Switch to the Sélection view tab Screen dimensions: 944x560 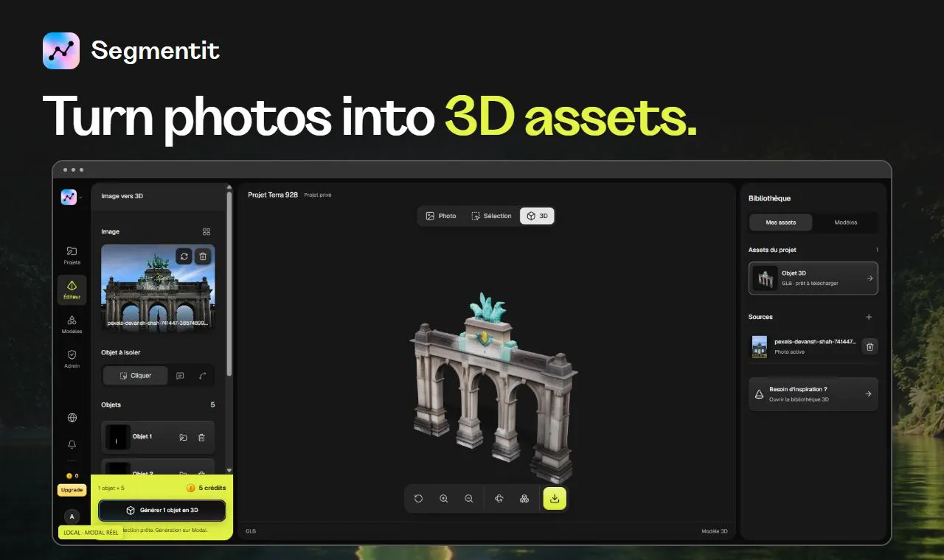[491, 216]
